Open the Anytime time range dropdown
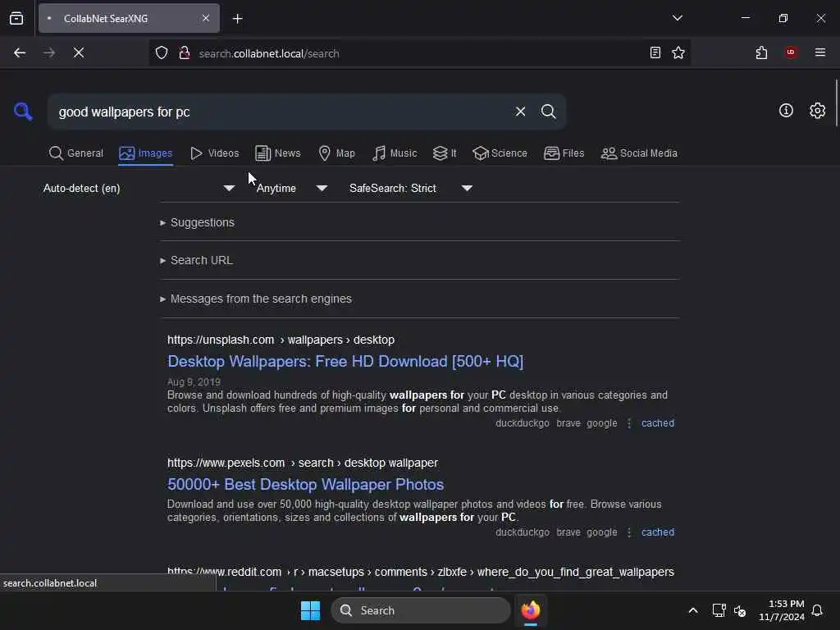 pos(291,188)
